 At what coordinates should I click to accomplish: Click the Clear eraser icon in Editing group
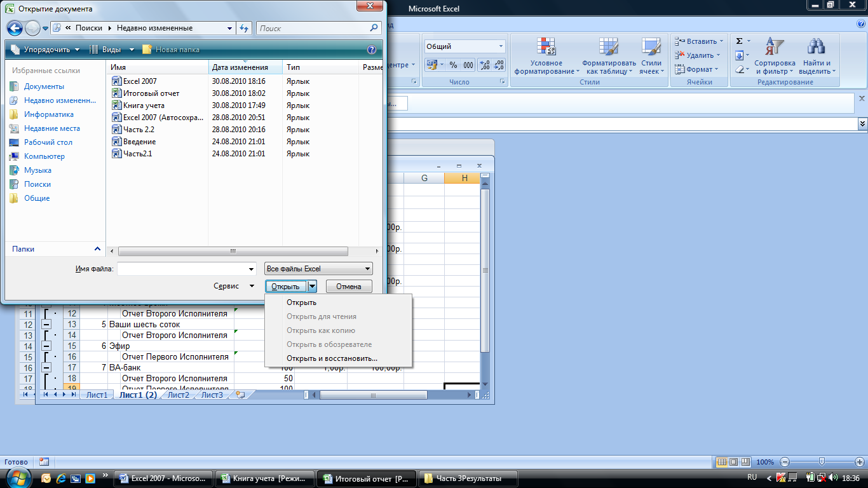point(739,70)
